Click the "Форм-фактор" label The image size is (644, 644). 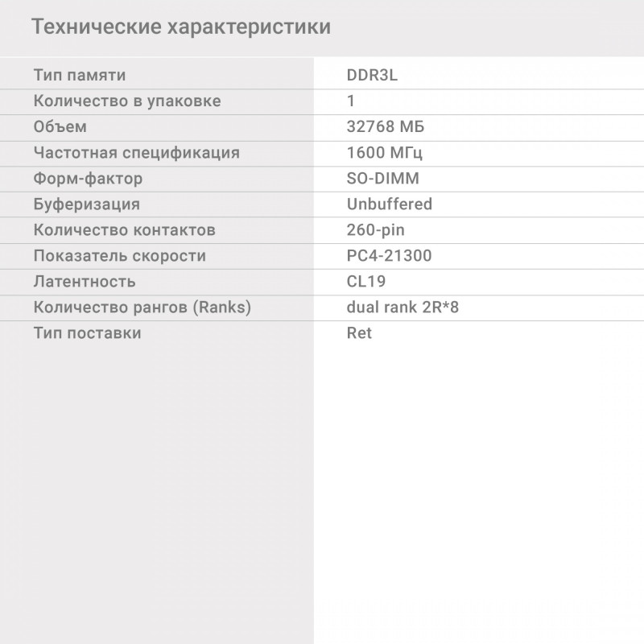pyautogui.click(x=88, y=179)
